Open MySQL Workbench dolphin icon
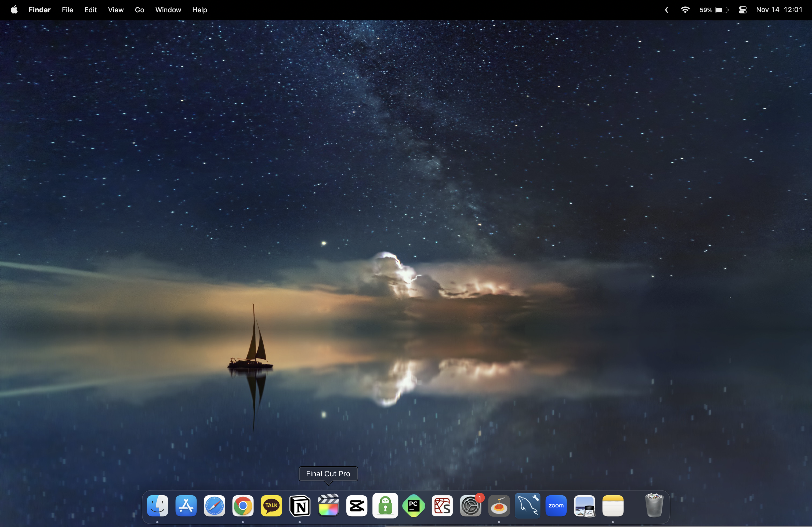812x527 pixels. 527,506
